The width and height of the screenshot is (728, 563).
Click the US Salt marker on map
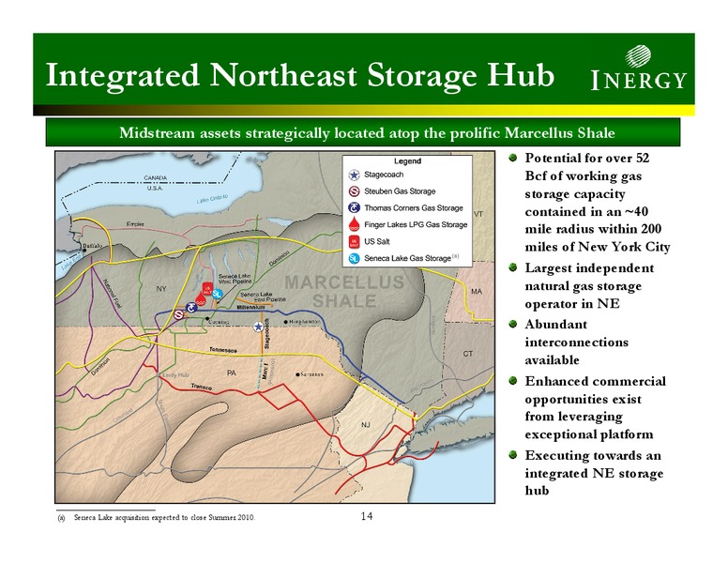click(x=207, y=289)
